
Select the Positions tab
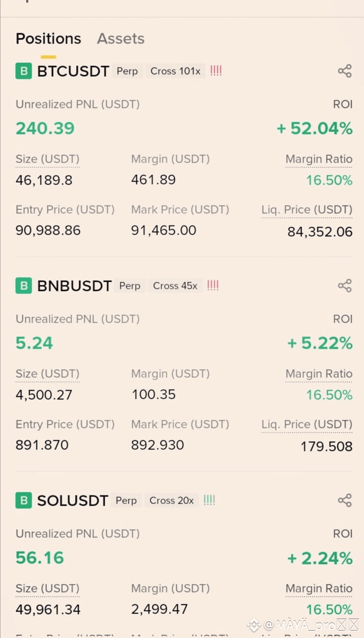[x=49, y=39]
